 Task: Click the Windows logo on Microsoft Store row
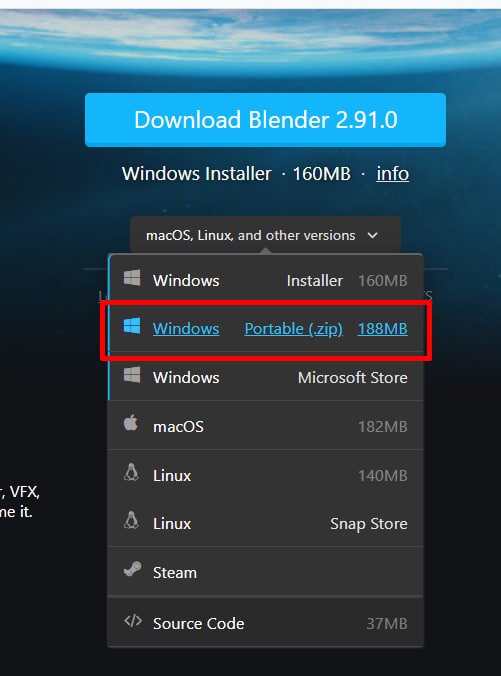click(132, 375)
